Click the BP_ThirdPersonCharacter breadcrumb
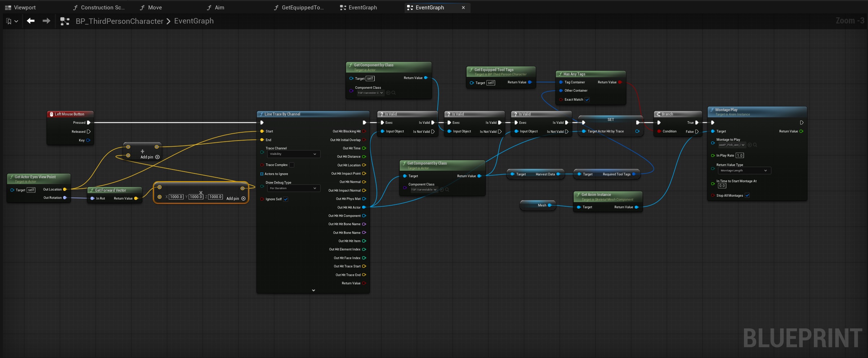Screen dimensions: 868x358 [119, 21]
